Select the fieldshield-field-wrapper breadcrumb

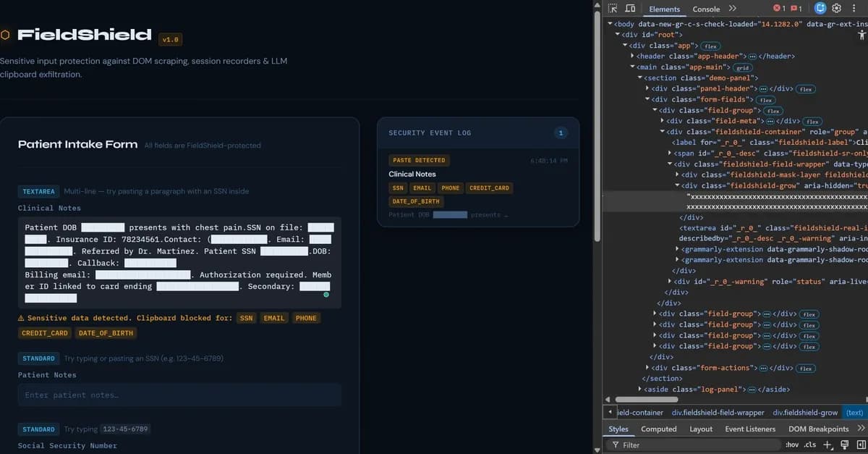tap(717, 412)
